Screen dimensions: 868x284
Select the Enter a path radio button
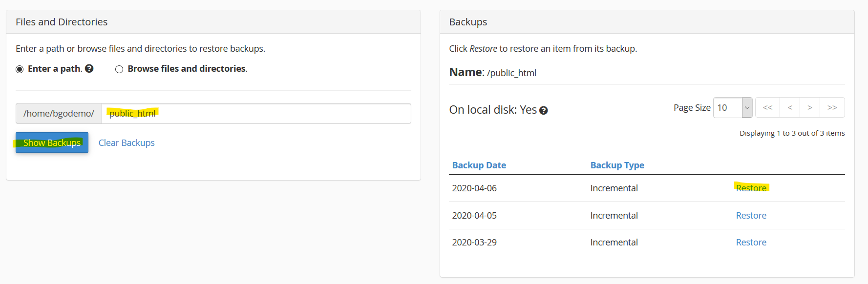point(20,69)
